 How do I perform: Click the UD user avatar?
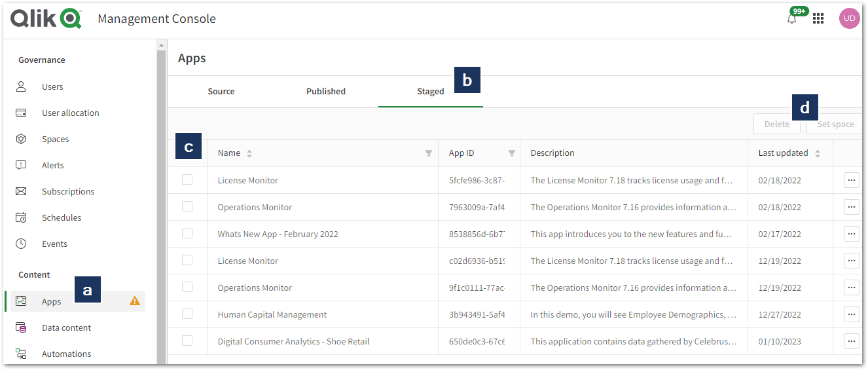(849, 18)
